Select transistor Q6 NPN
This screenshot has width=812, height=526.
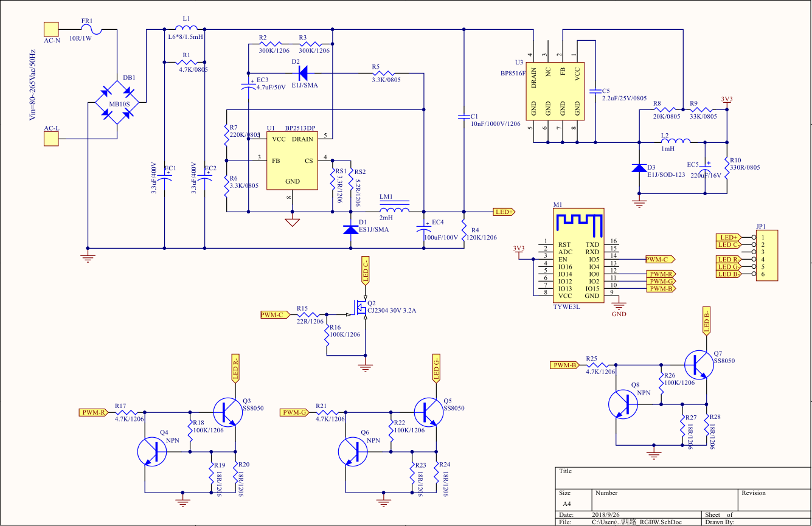pyautogui.click(x=353, y=451)
